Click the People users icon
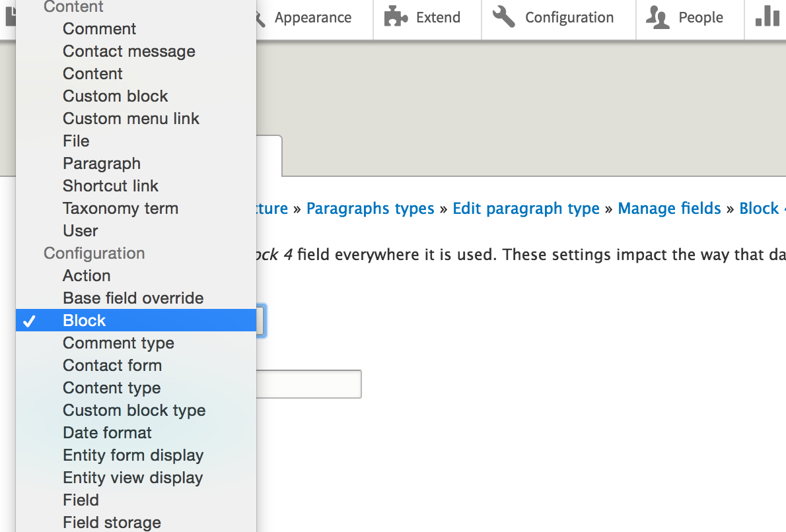This screenshot has height=532, width=786. (x=657, y=17)
